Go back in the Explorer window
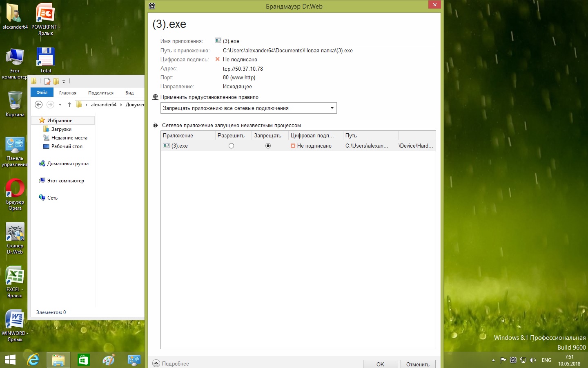This screenshot has width=588, height=368. (39, 105)
